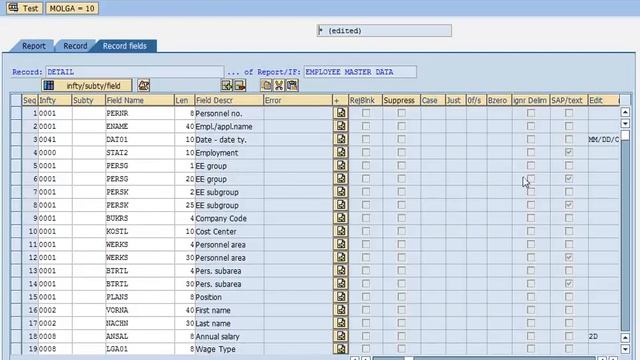Screen dimensions: 640x360
Task: Toggle ignr Delim checkbox for Annual salary row
Action: click(531, 336)
